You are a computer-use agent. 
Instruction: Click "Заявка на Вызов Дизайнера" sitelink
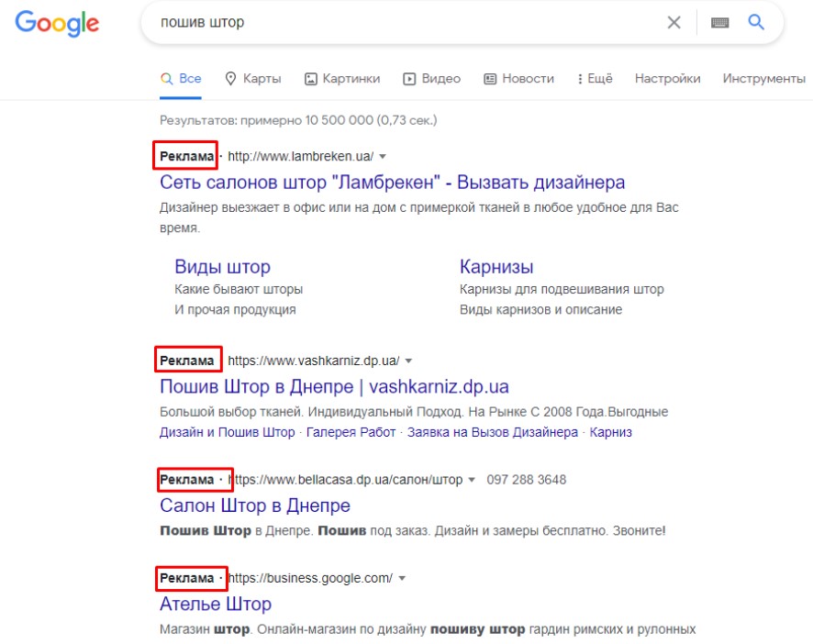click(493, 432)
